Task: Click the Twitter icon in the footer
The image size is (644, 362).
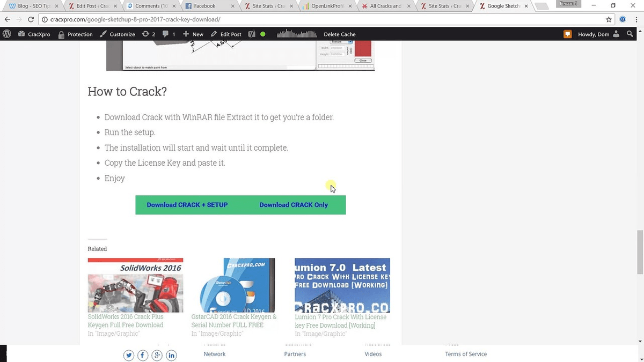Action: tap(129, 355)
